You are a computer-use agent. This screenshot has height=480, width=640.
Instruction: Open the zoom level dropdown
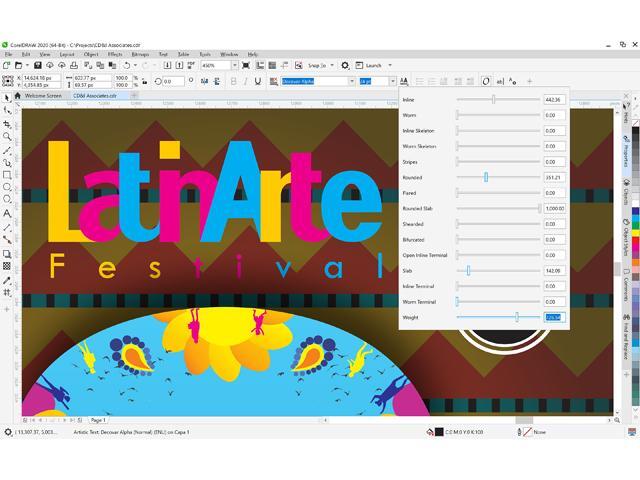pos(233,65)
